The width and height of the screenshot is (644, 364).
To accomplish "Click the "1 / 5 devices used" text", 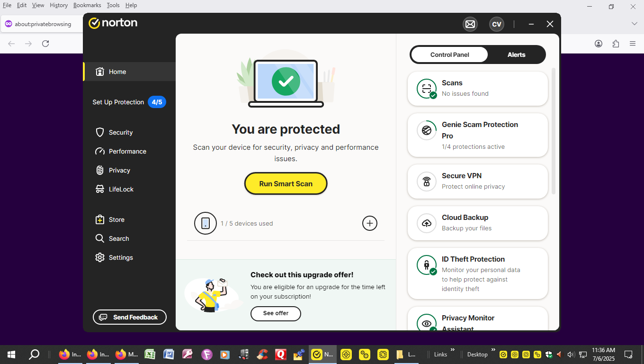I will click(x=247, y=223).
